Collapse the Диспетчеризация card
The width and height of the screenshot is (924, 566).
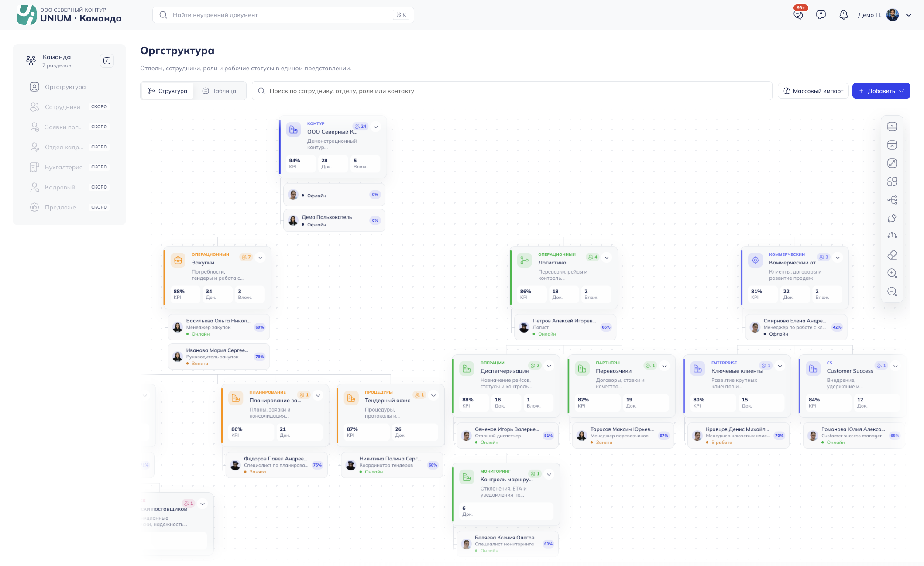(549, 366)
